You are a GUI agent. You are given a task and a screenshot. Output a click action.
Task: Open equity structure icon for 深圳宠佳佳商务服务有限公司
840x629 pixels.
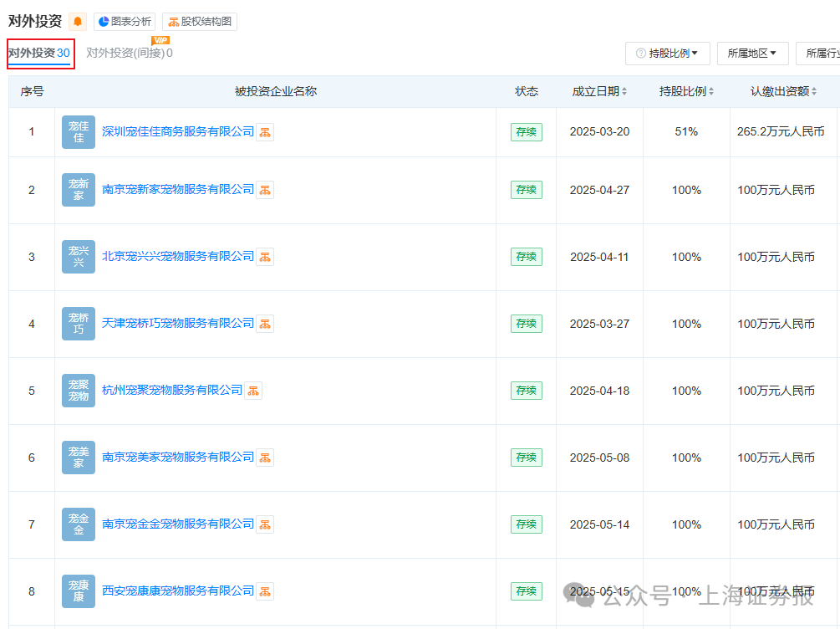(265, 132)
